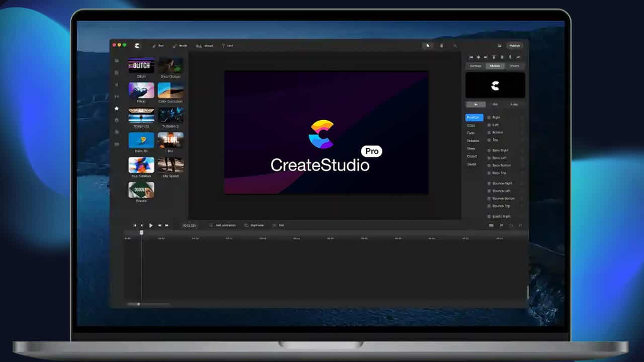Switch to the Motion tab
This screenshot has height=362, width=644.
(495, 66)
